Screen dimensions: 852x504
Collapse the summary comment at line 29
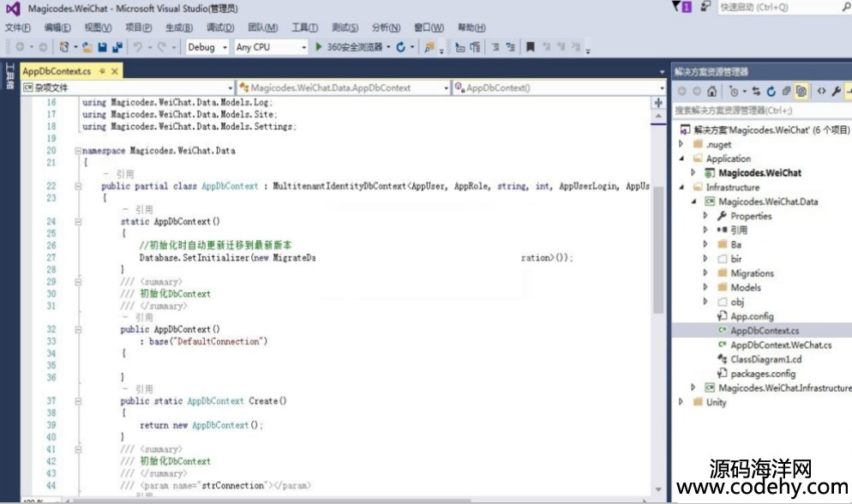pos(78,282)
